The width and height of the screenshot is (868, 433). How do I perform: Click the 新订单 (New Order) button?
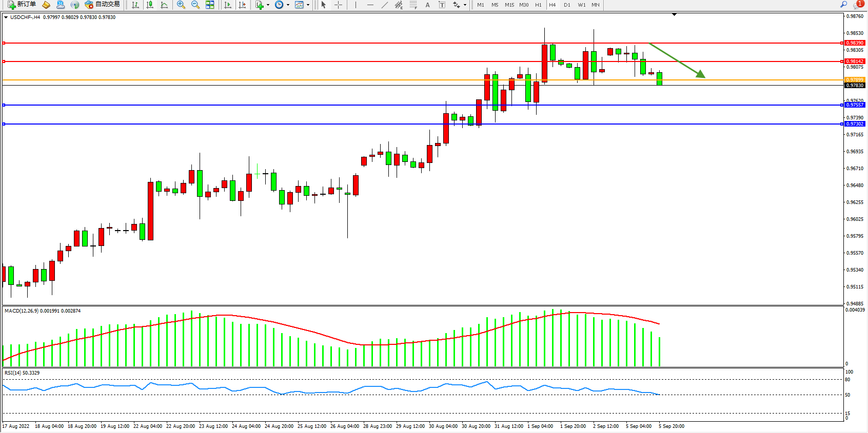click(22, 5)
